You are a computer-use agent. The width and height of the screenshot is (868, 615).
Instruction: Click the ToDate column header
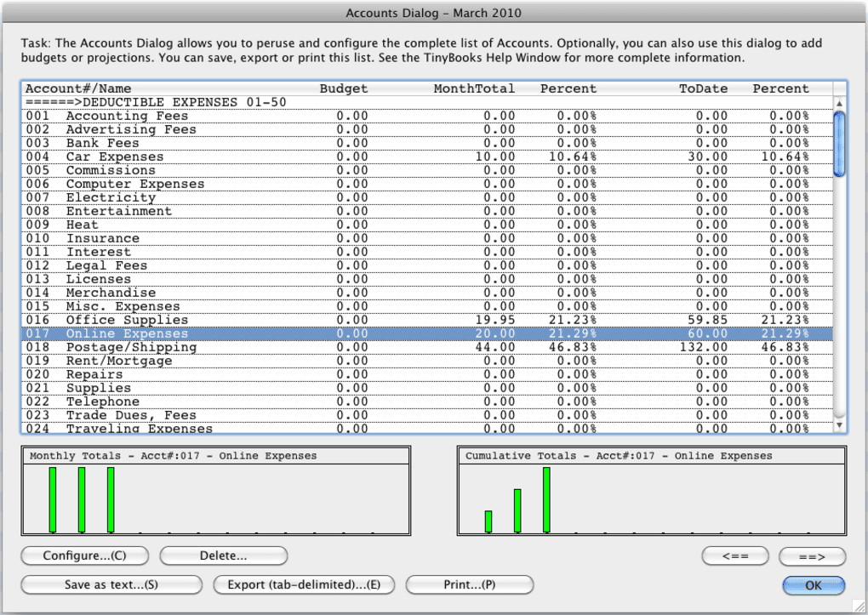click(x=704, y=88)
